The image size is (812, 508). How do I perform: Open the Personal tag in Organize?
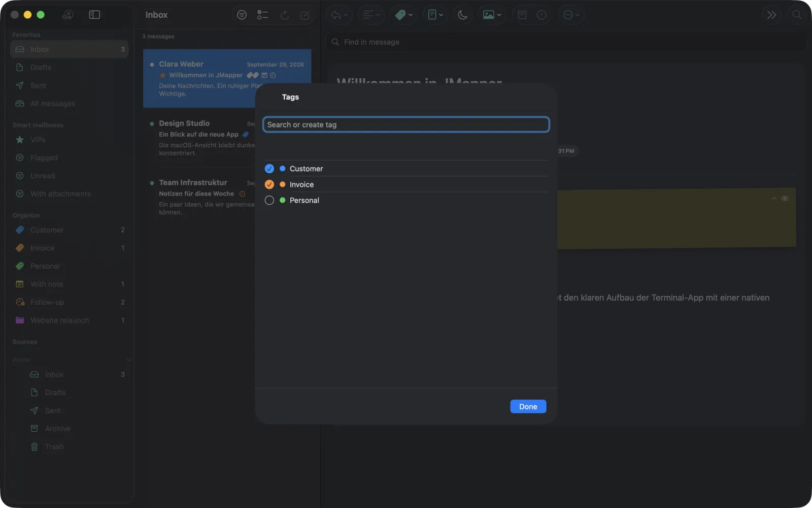(x=70, y=266)
